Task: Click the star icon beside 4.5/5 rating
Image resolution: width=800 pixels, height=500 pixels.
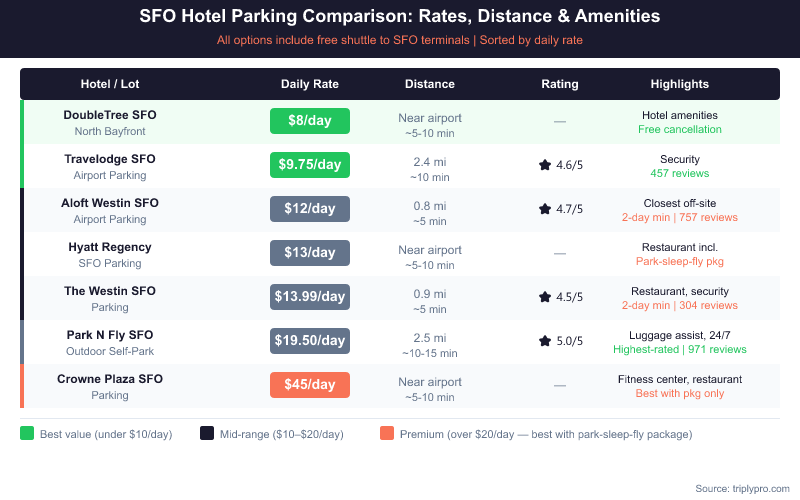Action: [x=545, y=297]
